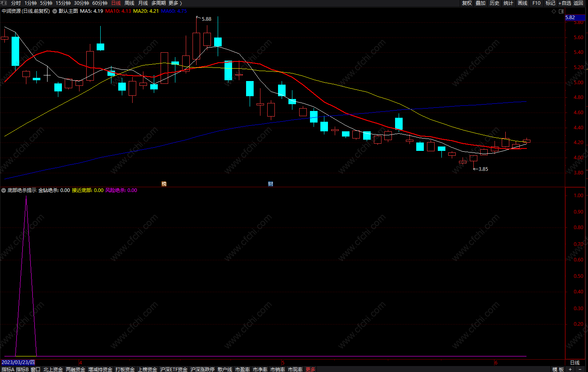The image size is (588, 372).
Task: Zoom out with the minus button
Action: click(580, 369)
